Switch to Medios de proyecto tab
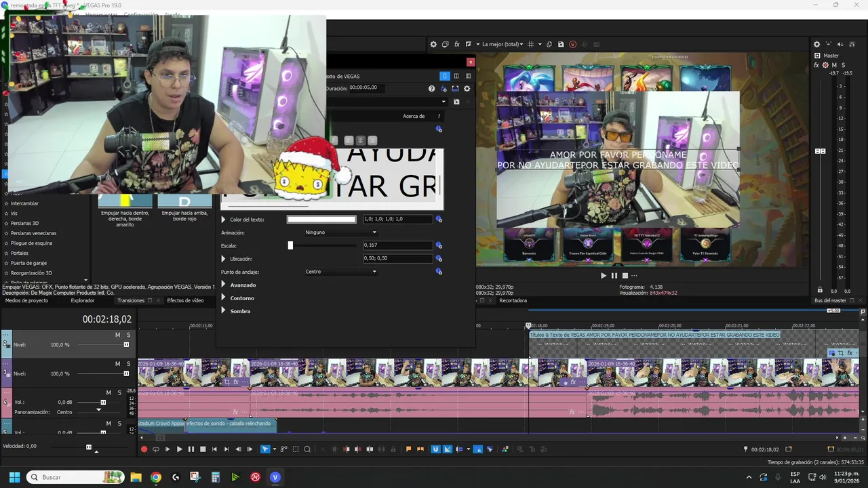 26,300
